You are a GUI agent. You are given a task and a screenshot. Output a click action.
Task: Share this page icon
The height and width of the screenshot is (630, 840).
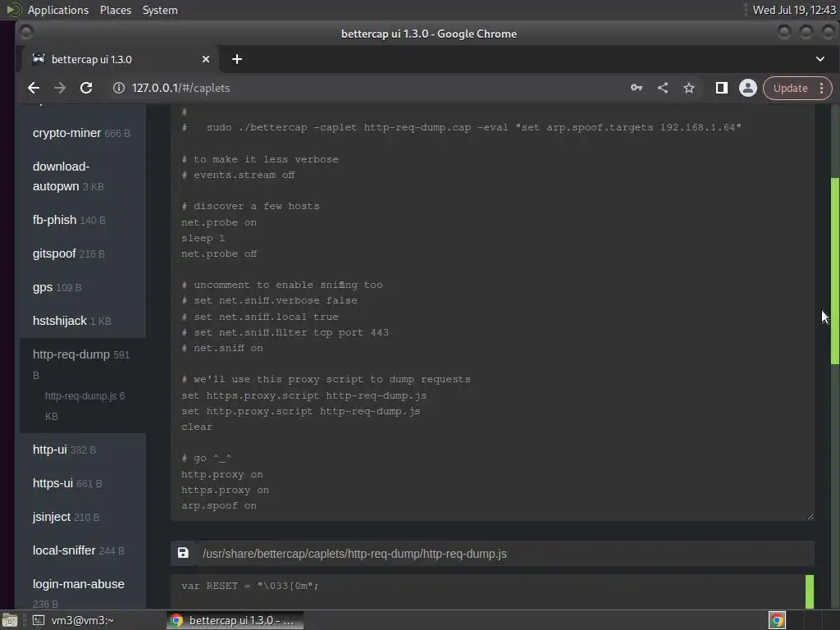coord(663,88)
